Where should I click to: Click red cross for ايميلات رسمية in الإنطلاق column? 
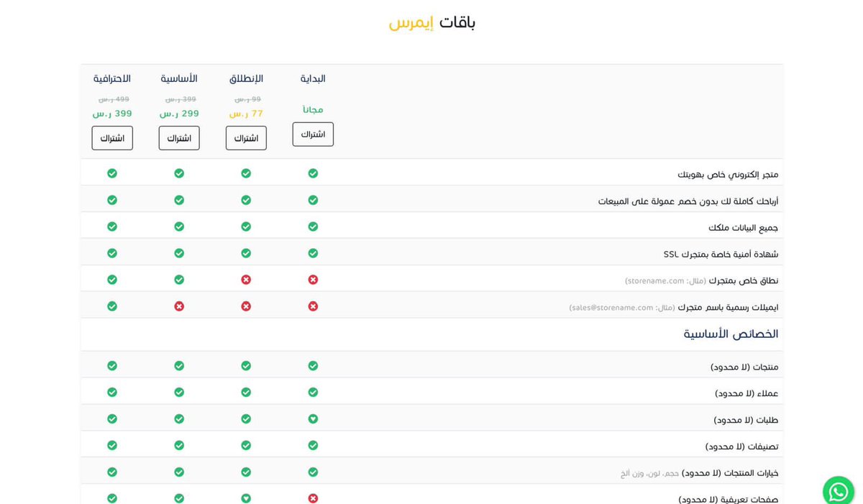tap(246, 306)
